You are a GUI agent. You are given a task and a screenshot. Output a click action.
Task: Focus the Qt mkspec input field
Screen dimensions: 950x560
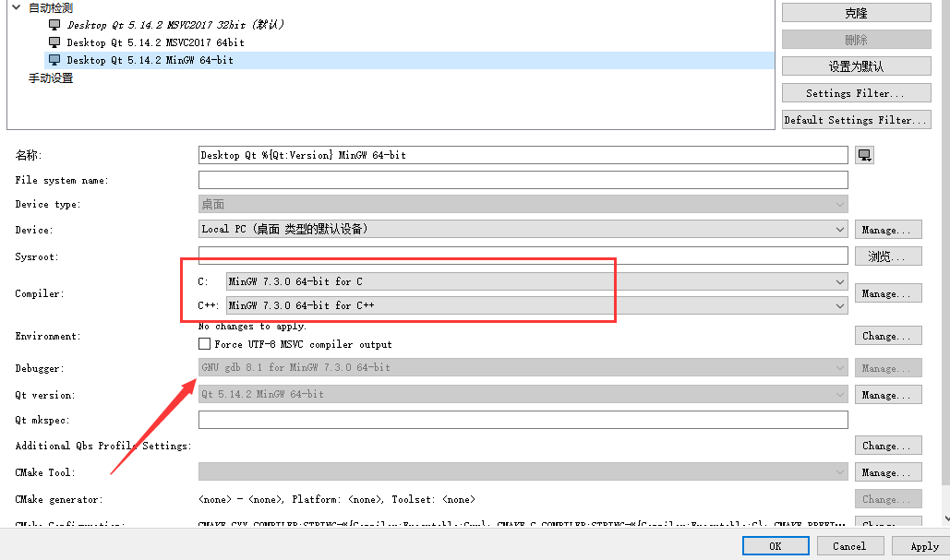point(523,420)
